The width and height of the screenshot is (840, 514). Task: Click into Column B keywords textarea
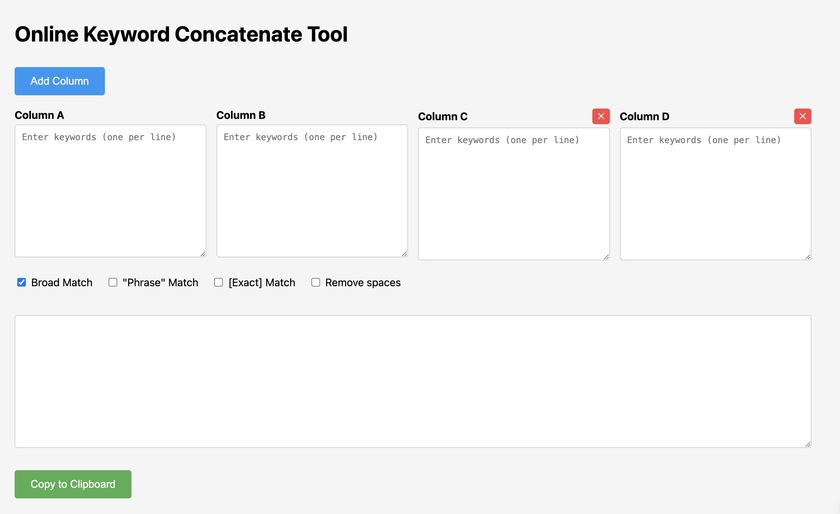[312, 190]
